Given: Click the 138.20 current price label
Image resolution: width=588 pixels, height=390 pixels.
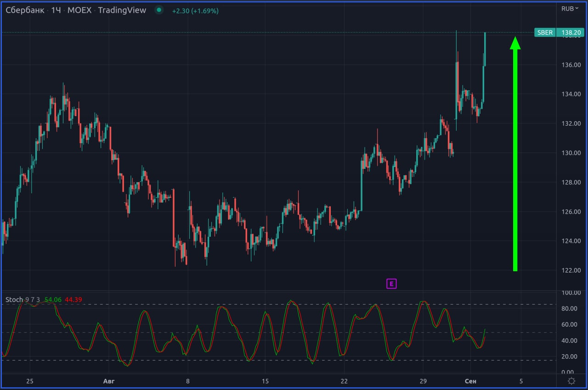Looking at the screenshot, I should click(x=570, y=33).
